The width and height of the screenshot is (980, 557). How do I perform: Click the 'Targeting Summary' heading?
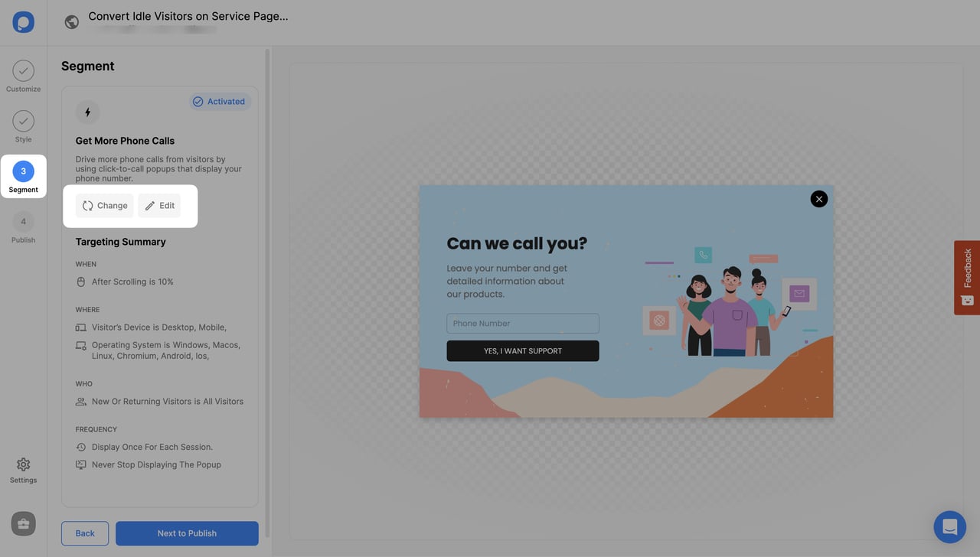(x=120, y=242)
